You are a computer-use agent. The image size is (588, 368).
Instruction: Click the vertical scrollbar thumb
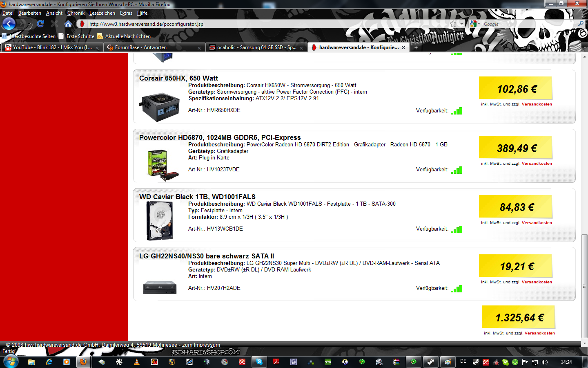[584, 286]
